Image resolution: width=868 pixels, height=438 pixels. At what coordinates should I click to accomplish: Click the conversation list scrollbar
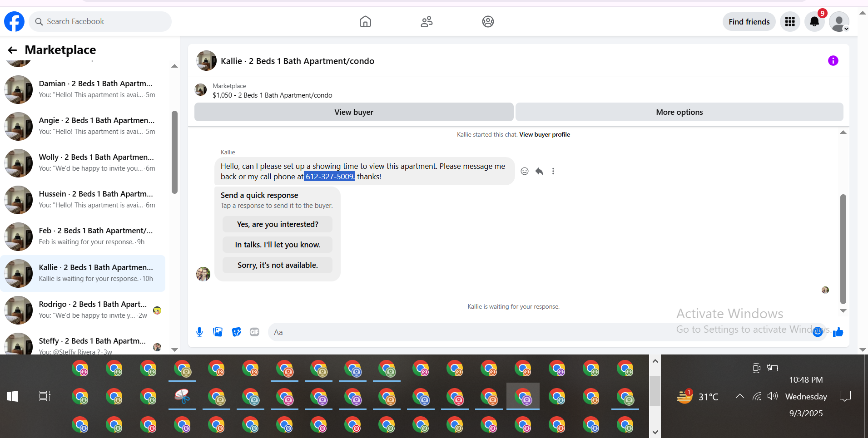click(174, 152)
